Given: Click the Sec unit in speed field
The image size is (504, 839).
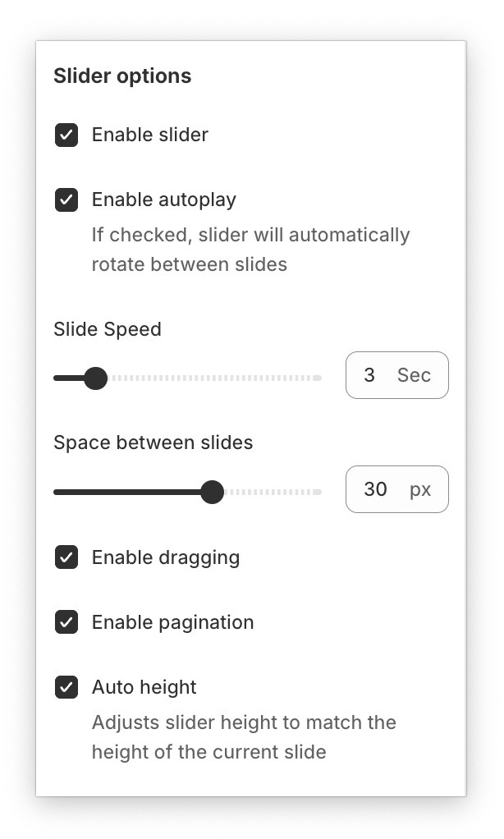Looking at the screenshot, I should pos(414,375).
